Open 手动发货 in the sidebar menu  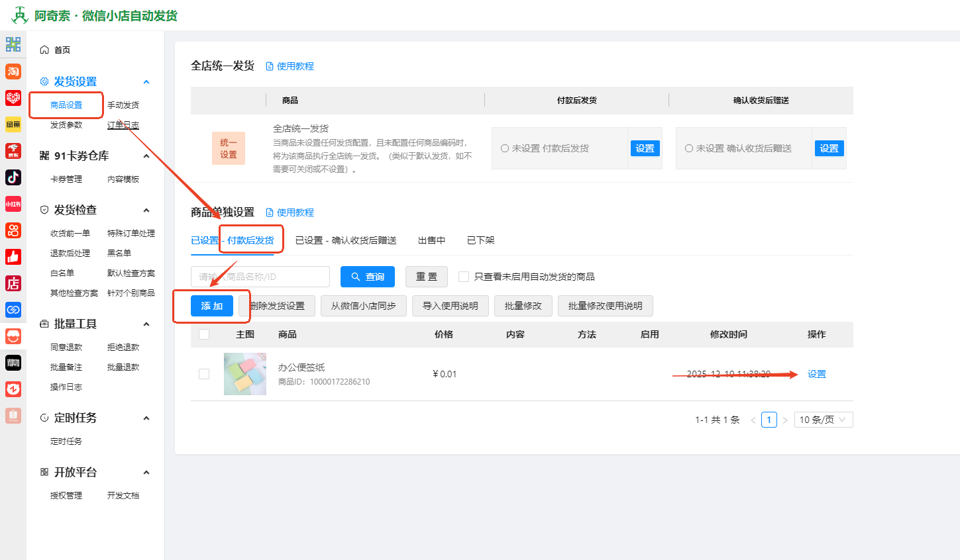123,105
